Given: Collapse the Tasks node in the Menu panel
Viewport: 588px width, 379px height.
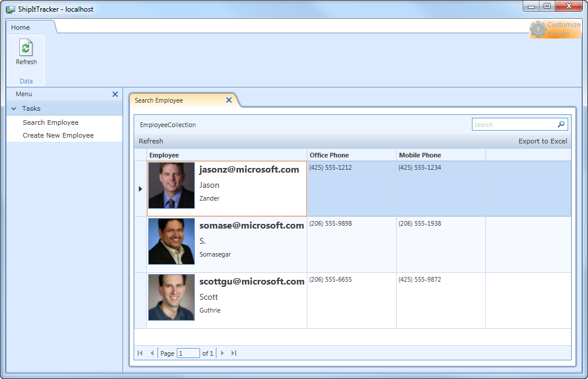Looking at the screenshot, I should (13, 108).
